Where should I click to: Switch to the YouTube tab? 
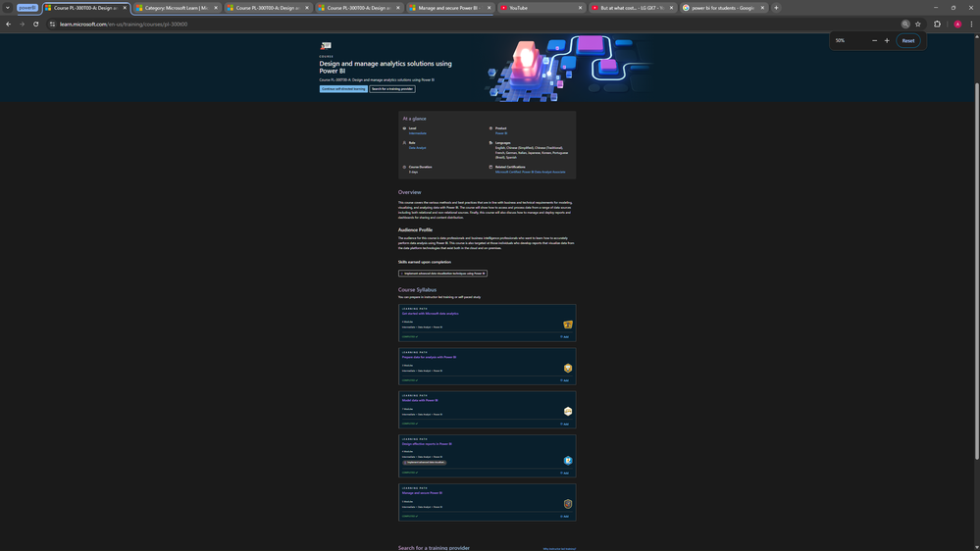(541, 8)
